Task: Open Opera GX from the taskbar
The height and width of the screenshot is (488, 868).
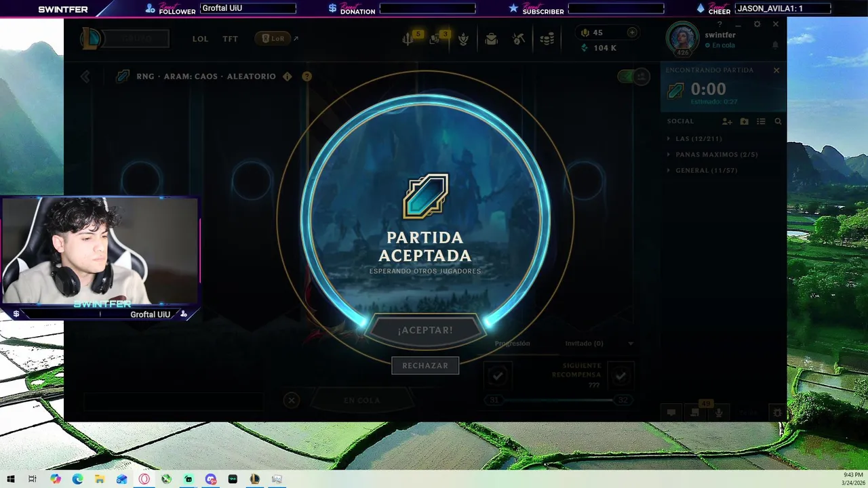Action: click(144, 479)
